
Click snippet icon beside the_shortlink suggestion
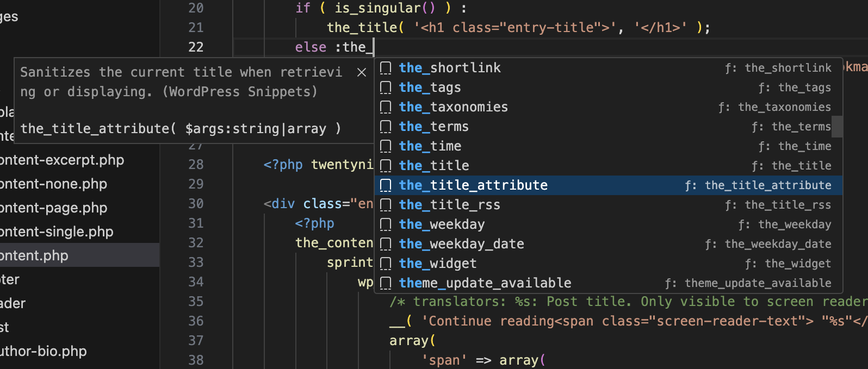pyautogui.click(x=386, y=68)
